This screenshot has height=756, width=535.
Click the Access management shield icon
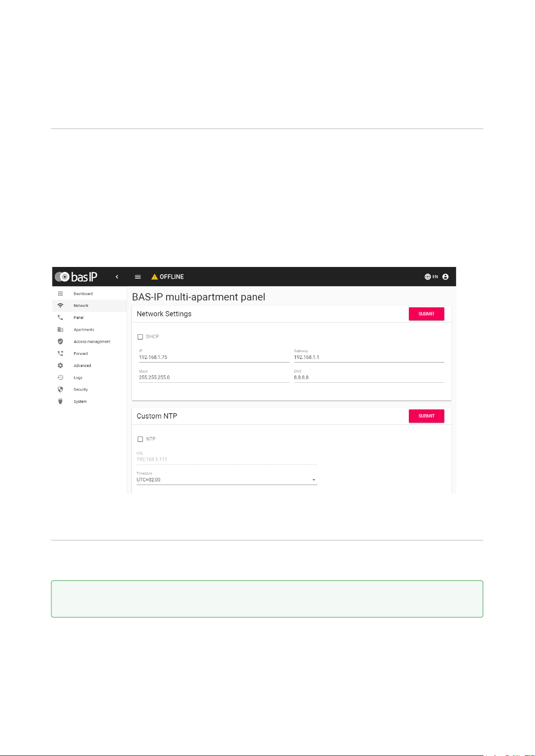[x=60, y=341]
